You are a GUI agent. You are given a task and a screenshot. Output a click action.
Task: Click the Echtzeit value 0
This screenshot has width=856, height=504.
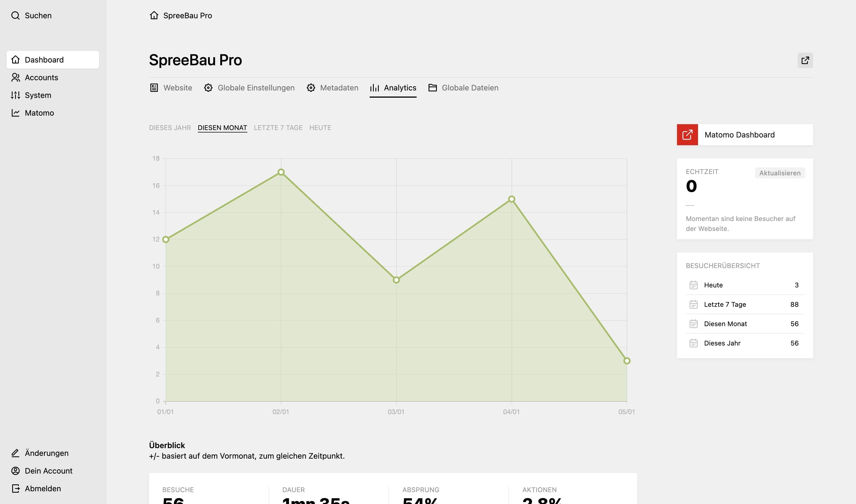691,186
